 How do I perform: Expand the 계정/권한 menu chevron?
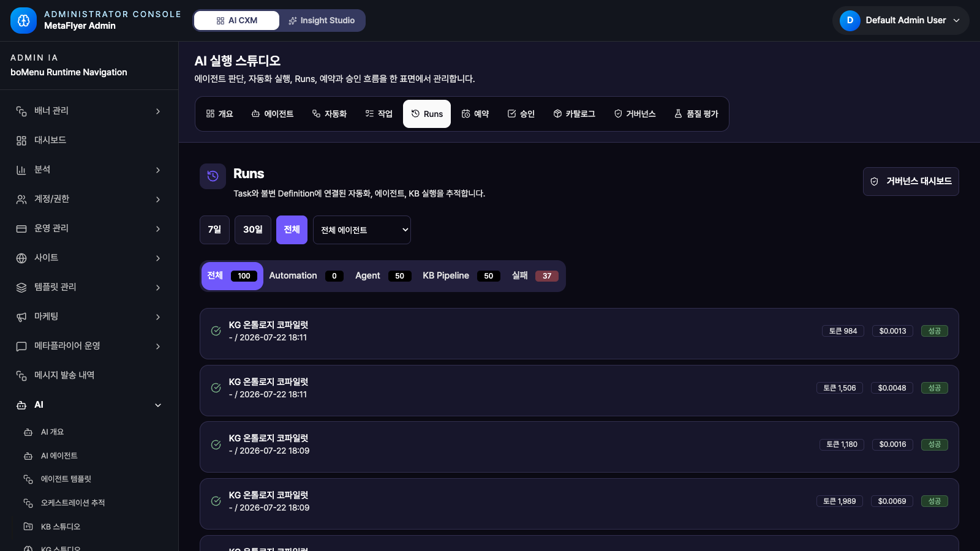pos(158,200)
